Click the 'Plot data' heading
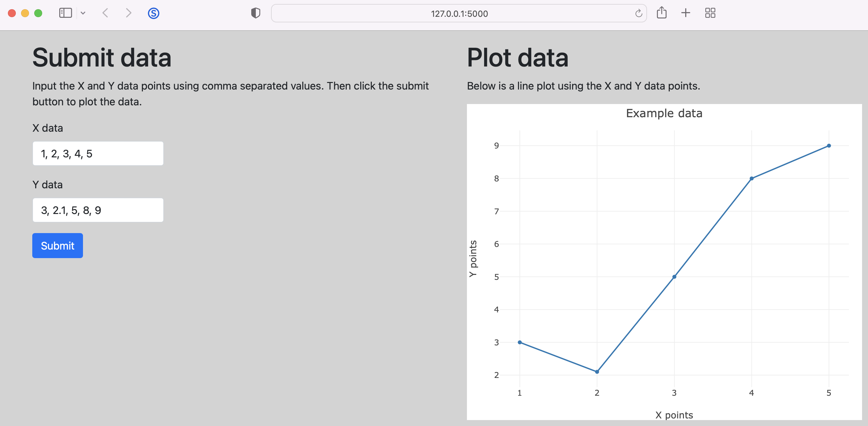The height and width of the screenshot is (426, 868). click(x=518, y=58)
